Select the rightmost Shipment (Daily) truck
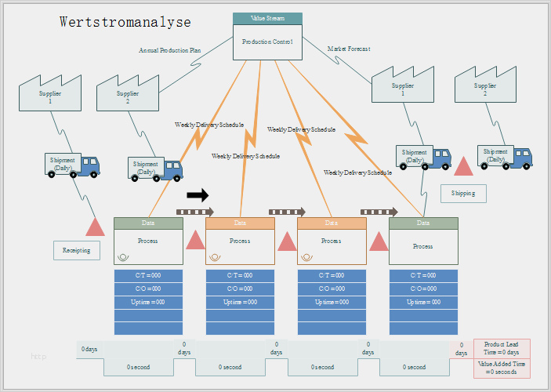551x392 pixels. (506, 158)
